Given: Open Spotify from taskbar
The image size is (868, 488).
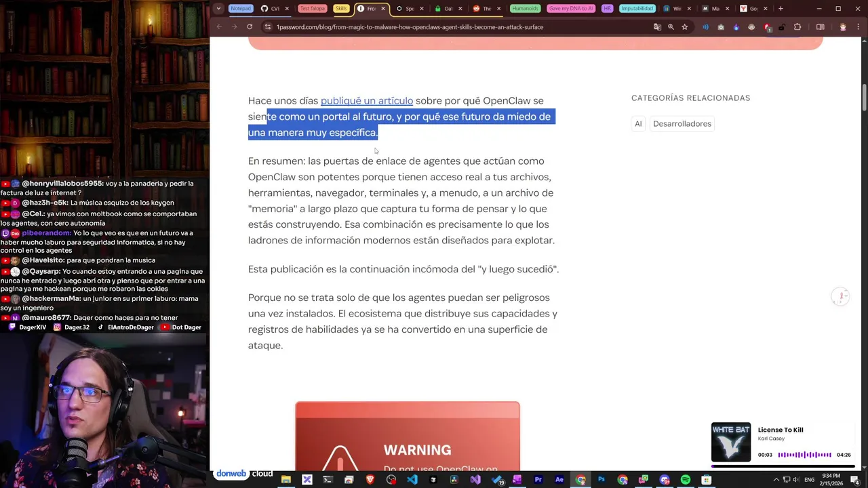Looking at the screenshot, I should (686, 480).
